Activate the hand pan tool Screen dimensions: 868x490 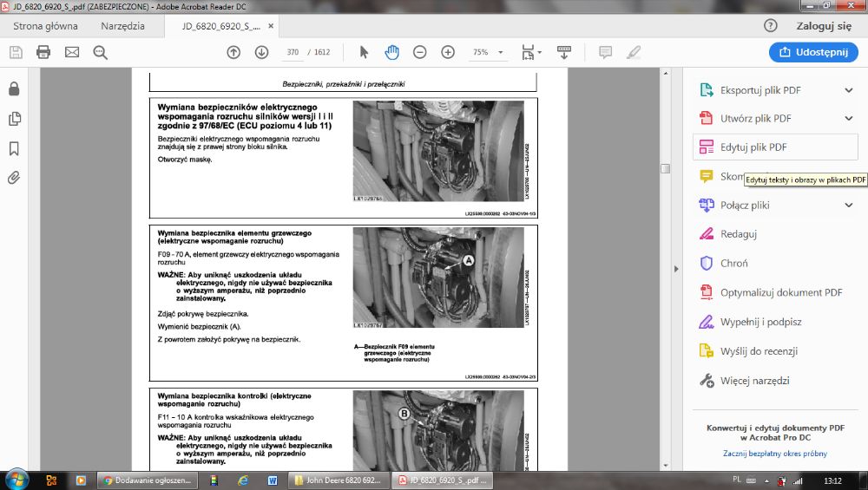[392, 53]
